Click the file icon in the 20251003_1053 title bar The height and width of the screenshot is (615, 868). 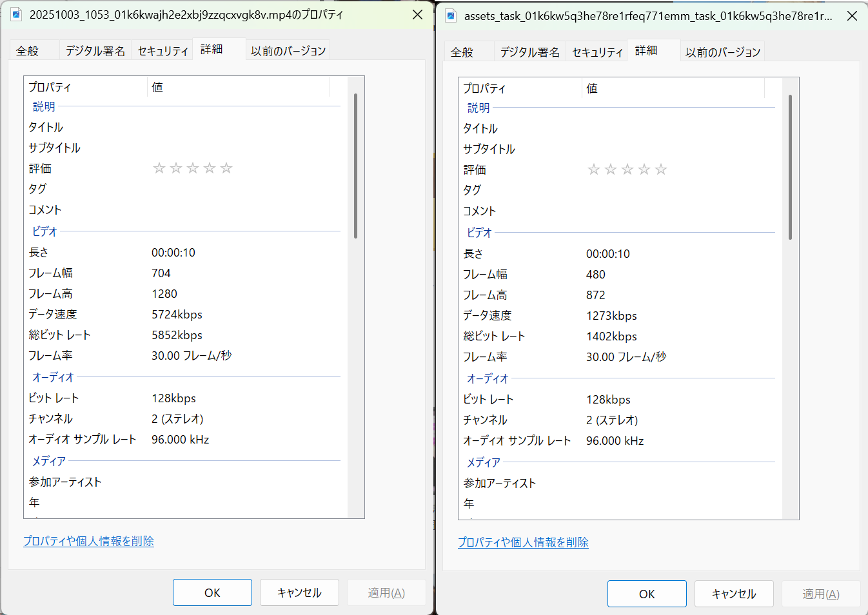click(x=16, y=14)
